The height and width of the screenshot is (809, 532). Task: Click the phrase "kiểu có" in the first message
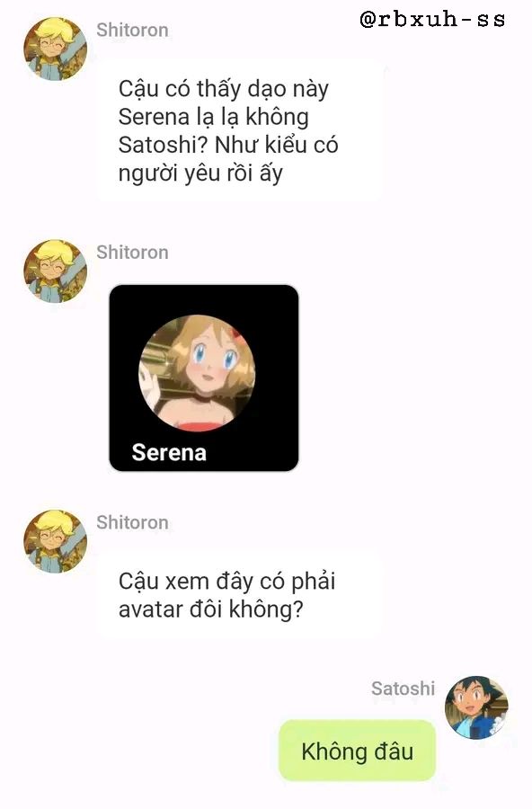301,145
